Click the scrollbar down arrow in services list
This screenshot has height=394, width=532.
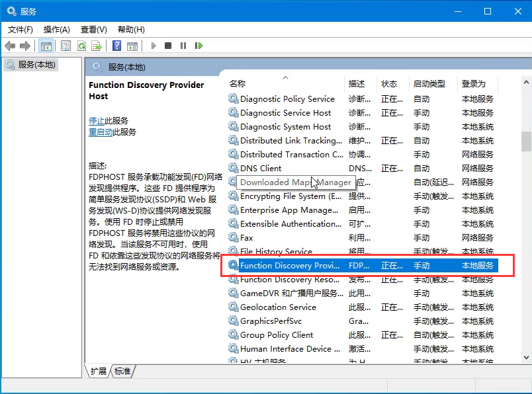526,358
